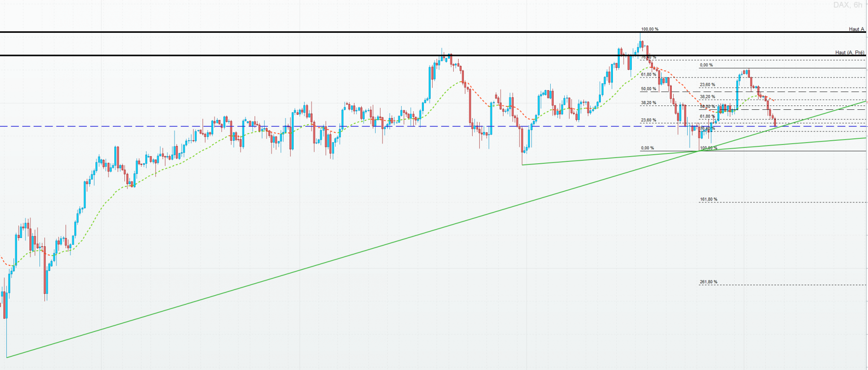
Task: Click the left 38,20 % retracement label
Action: 649,103
